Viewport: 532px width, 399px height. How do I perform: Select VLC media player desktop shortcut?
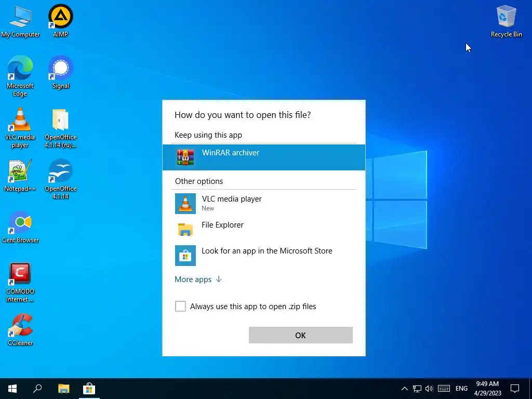(x=20, y=128)
